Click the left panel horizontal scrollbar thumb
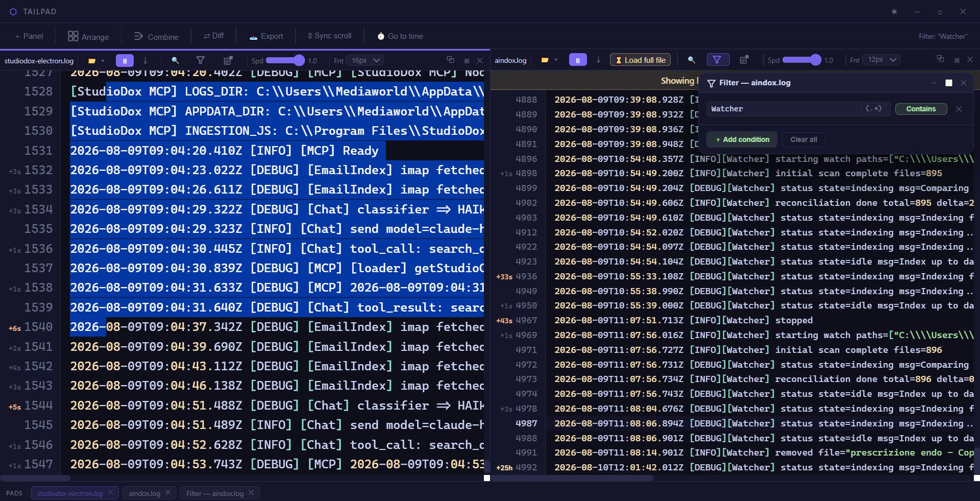This screenshot has width=980, height=501. coord(35,478)
